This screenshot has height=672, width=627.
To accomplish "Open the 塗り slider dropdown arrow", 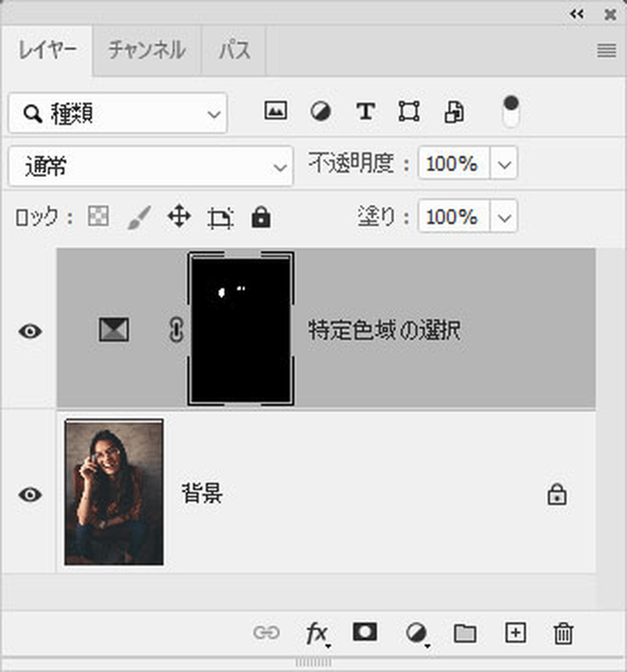I will (x=504, y=216).
